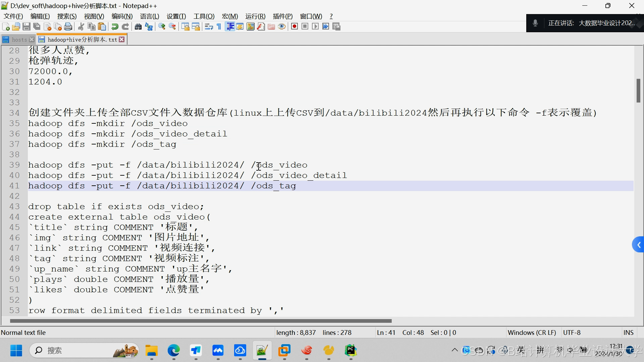Close the hadoop+hive分析脚本.txt tab

click(x=122, y=40)
